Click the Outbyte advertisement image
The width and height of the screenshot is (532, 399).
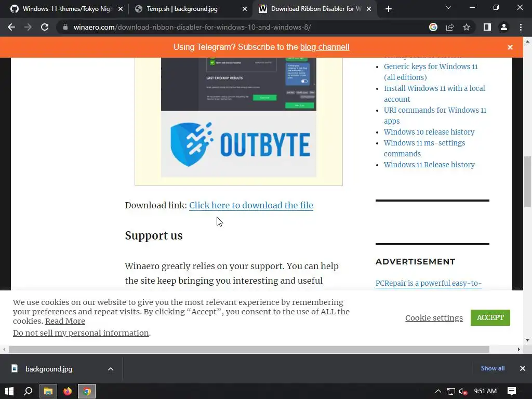coord(238,117)
